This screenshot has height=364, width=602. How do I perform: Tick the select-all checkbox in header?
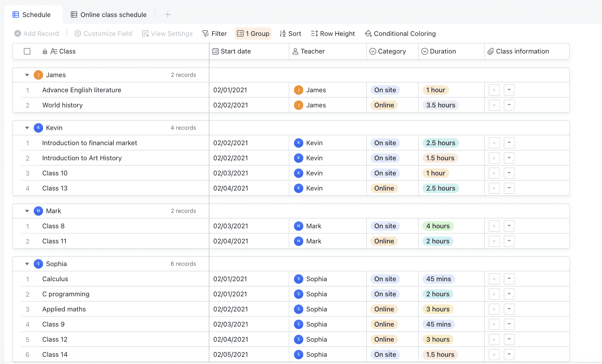[x=27, y=51]
